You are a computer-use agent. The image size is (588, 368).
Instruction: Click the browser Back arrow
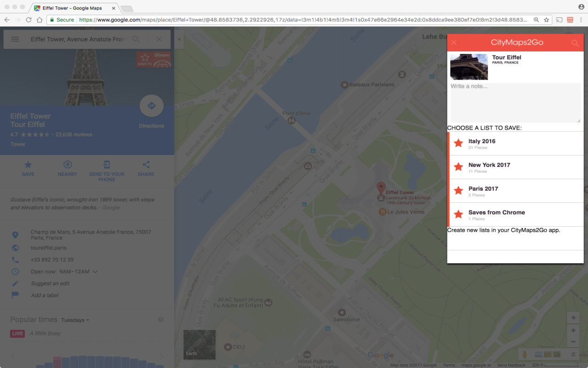pyautogui.click(x=7, y=20)
